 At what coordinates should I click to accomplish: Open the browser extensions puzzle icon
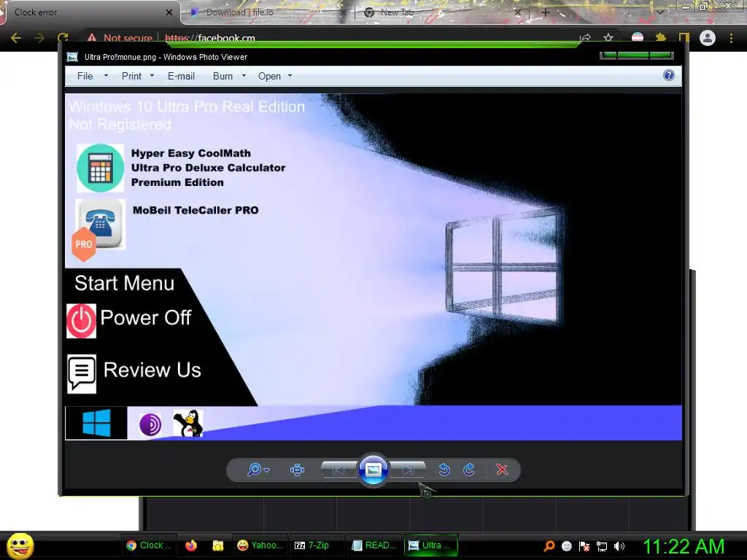[660, 38]
